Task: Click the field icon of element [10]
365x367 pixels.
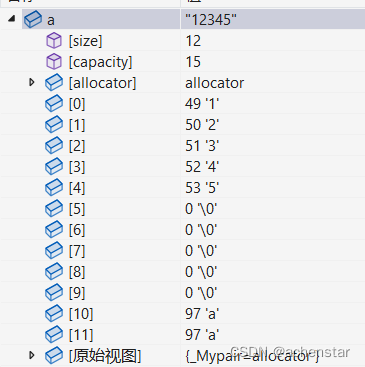Action: tap(54, 314)
